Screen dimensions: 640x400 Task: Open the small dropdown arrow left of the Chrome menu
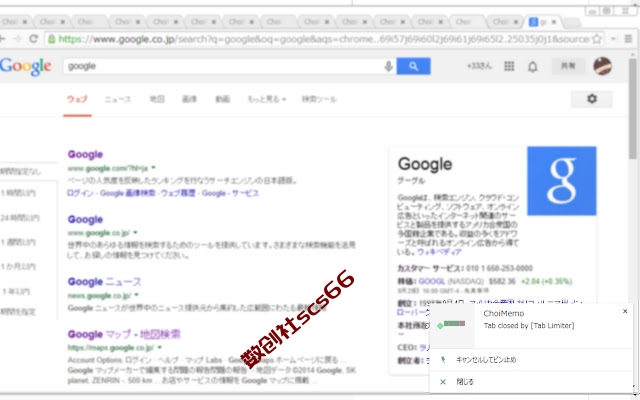click(x=613, y=39)
